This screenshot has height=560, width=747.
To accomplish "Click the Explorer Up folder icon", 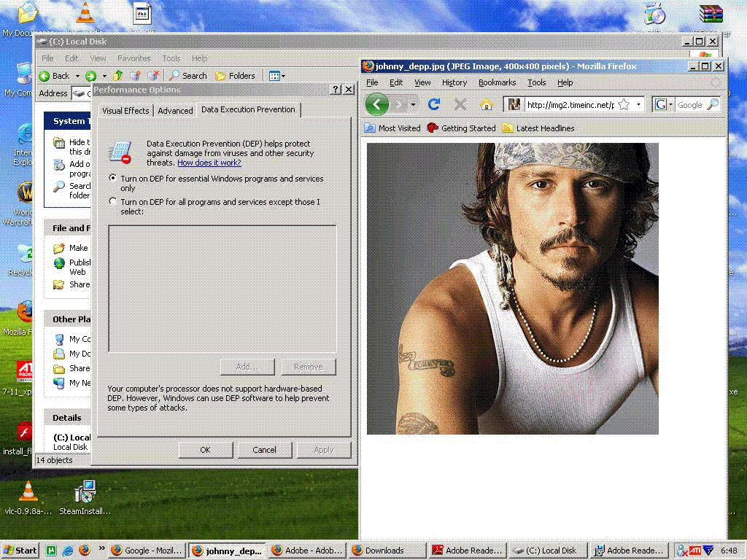I will click(118, 76).
